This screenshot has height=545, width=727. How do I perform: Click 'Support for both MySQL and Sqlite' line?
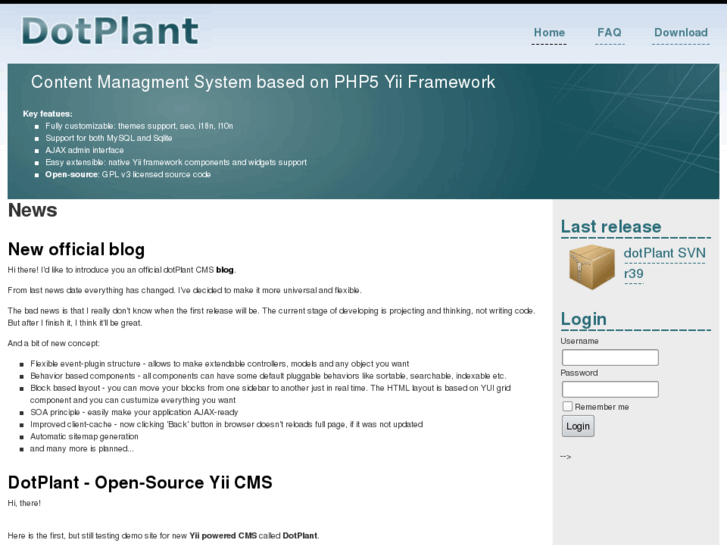[x=108, y=138]
